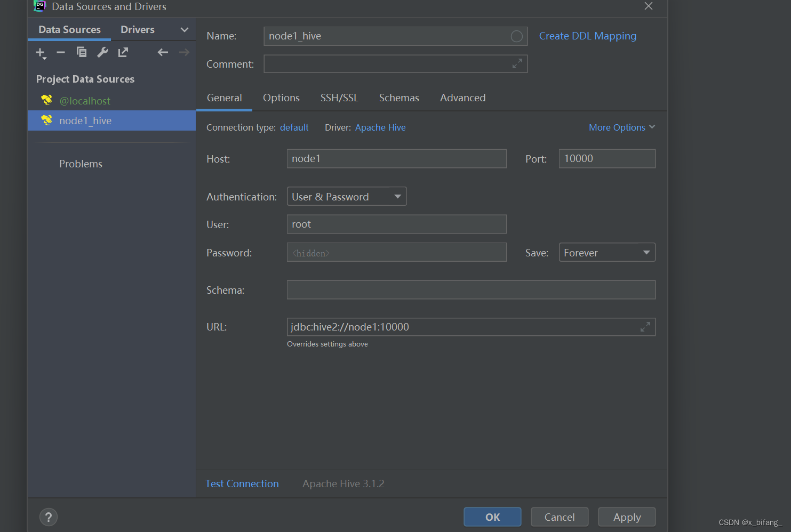Image resolution: width=791 pixels, height=532 pixels.
Task: Click Create DDL Mapping link
Action: 588,36
